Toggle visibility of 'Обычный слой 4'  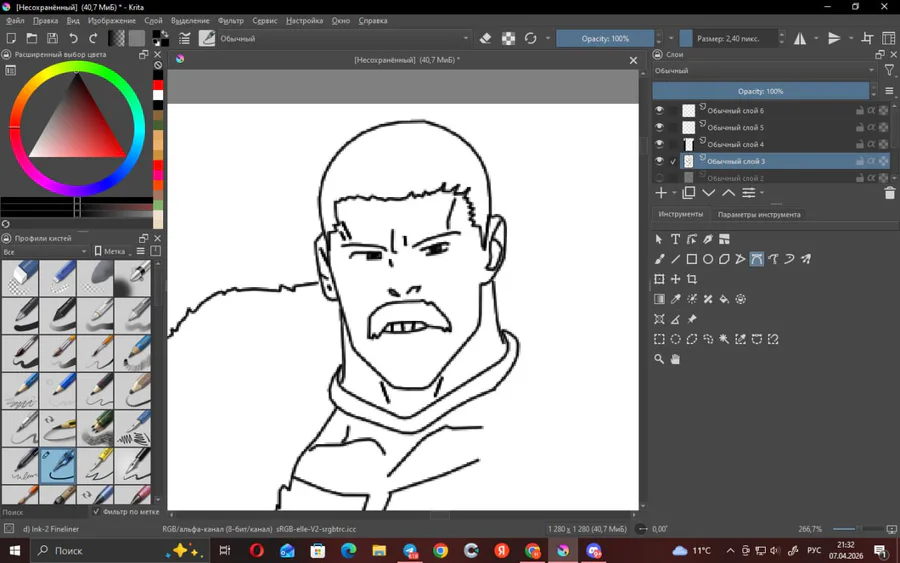[659, 144]
